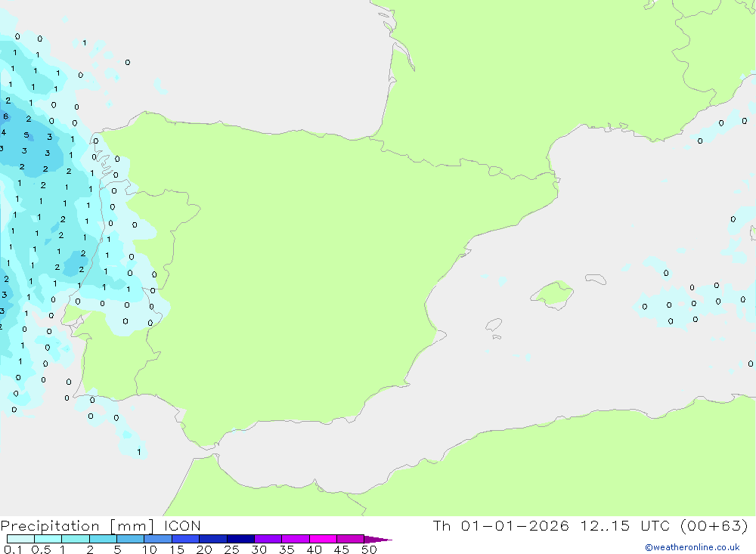This screenshot has width=756, height=554.
Task: Click the legend scale label '25'
Action: [231, 549]
